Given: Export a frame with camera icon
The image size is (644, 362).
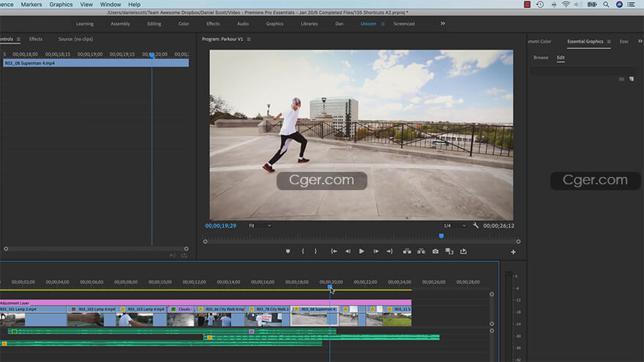Looking at the screenshot, I should click(x=435, y=251).
